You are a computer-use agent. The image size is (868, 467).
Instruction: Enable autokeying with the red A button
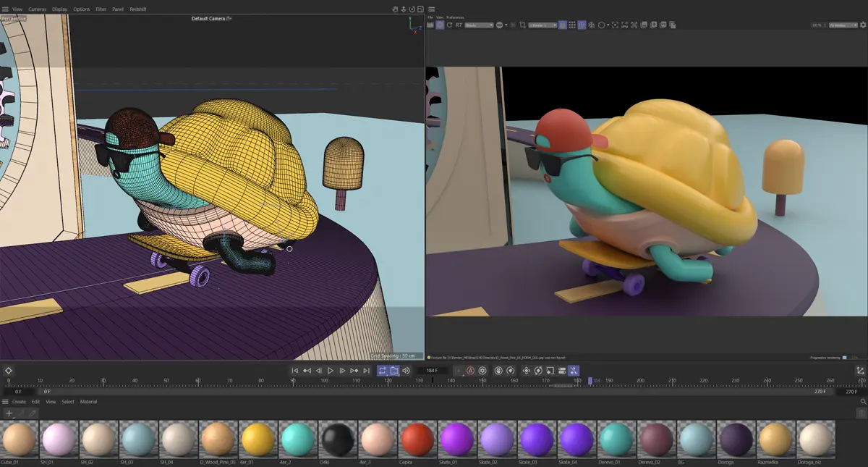[x=470, y=371]
